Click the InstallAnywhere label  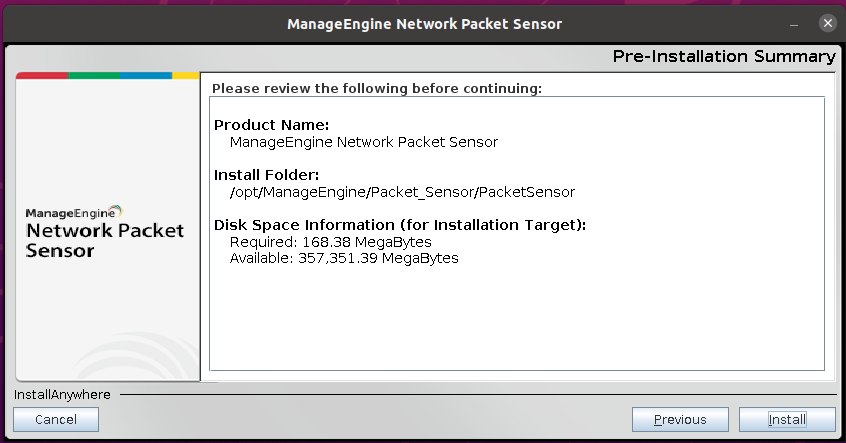62,395
